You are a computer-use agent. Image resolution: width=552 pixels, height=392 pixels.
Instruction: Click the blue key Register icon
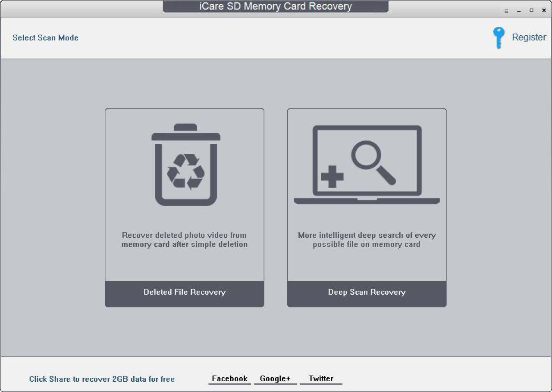pyautogui.click(x=499, y=38)
